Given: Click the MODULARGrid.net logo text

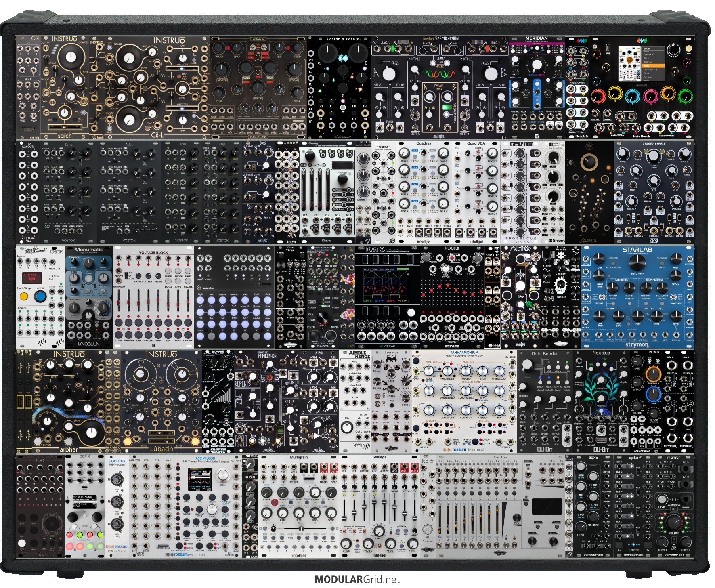Looking at the screenshot, I should click(x=357, y=580).
